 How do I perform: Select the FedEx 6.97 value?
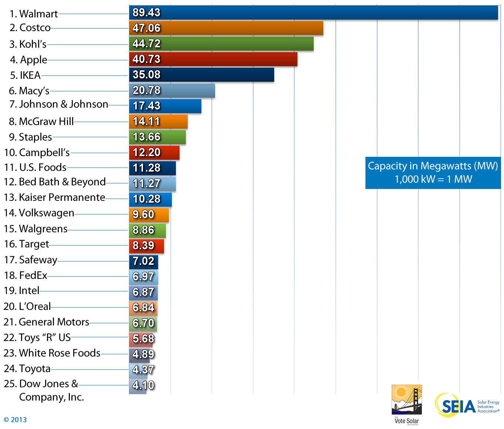pos(143,277)
